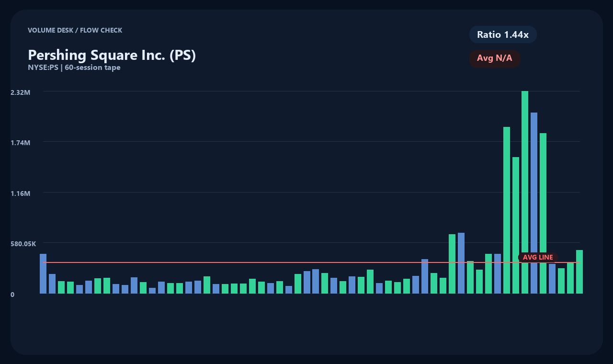Click the 1.16M axis label
613x364 pixels.
(x=21, y=193)
